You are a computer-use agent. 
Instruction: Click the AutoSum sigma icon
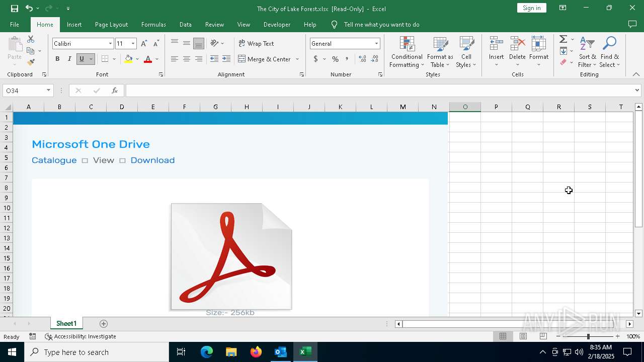[x=563, y=39]
